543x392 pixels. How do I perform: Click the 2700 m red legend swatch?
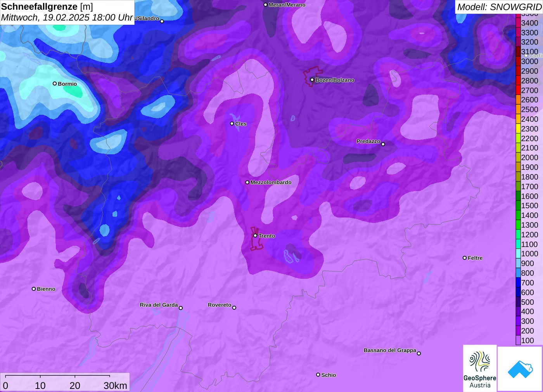pos(518,90)
